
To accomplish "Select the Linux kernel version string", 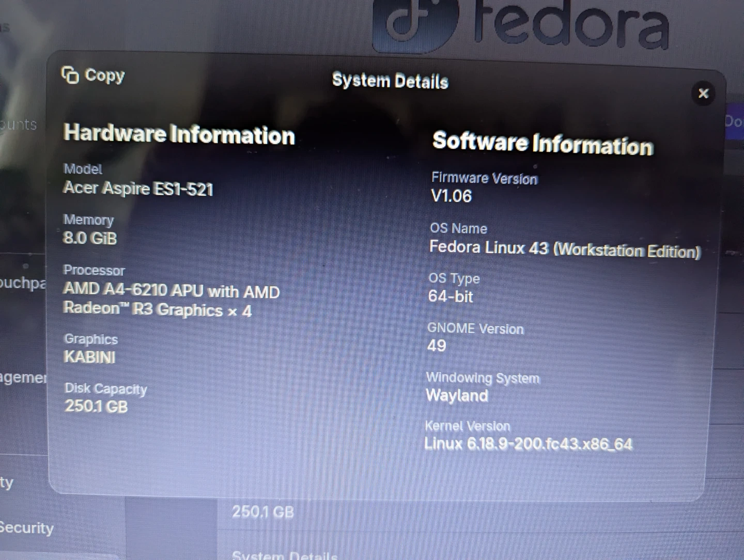I will (x=528, y=444).
